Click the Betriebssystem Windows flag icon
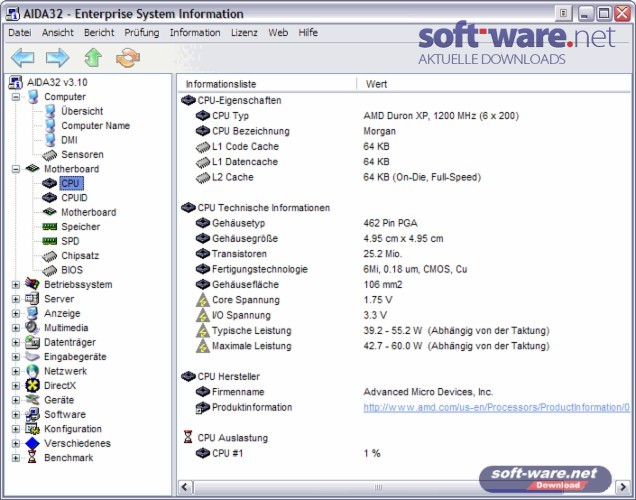636x500 pixels. pos(32,284)
